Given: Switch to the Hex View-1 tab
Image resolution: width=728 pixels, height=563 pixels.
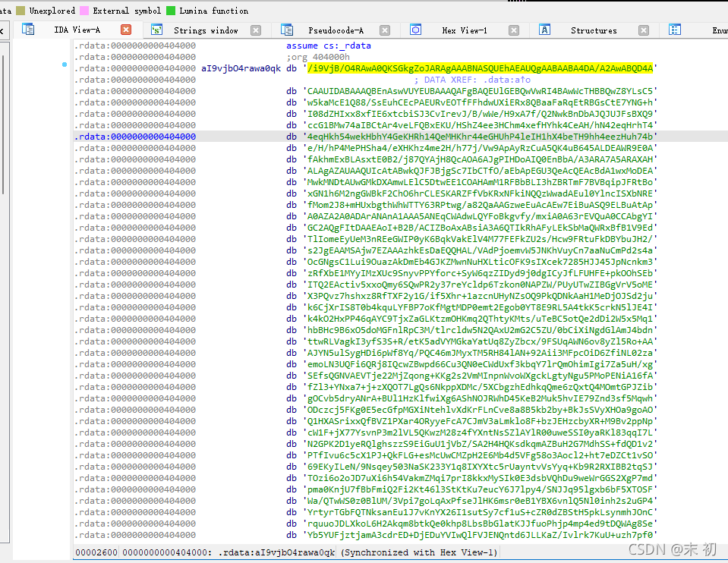Looking at the screenshot, I should click(464, 30).
